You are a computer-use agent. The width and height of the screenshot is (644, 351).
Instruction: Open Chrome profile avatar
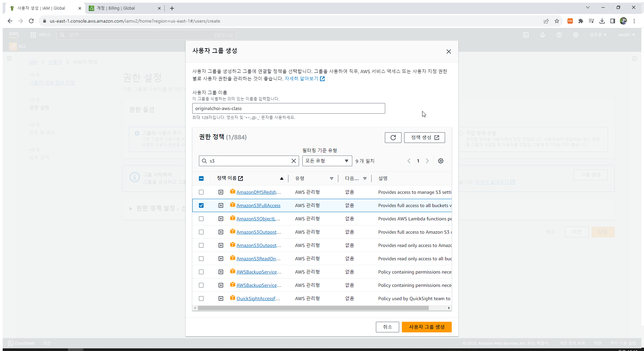[x=623, y=21]
